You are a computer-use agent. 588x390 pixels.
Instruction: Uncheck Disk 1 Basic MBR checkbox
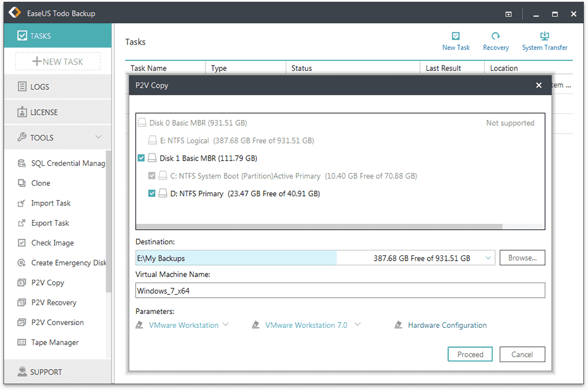[x=142, y=158]
